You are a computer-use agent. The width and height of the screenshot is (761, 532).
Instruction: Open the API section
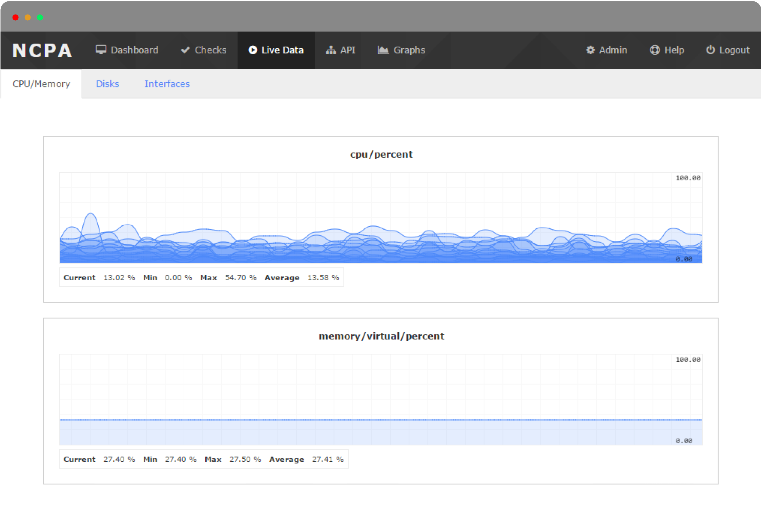tap(341, 50)
